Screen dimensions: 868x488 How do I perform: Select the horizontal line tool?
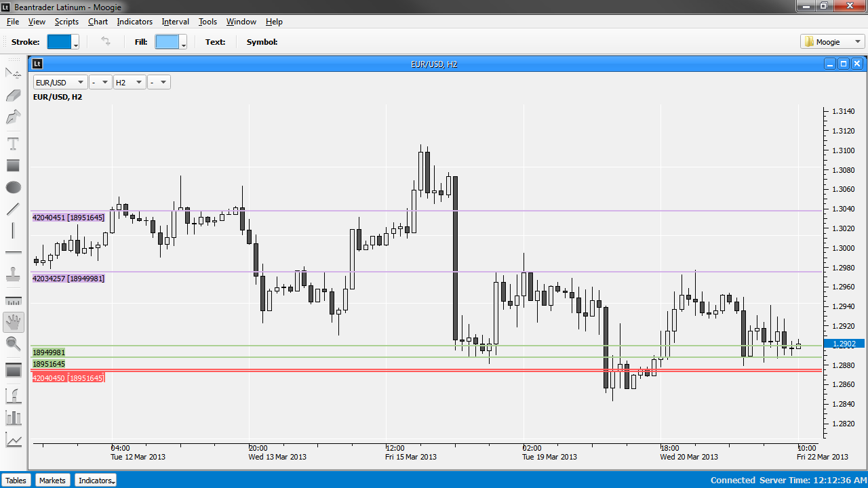14,253
